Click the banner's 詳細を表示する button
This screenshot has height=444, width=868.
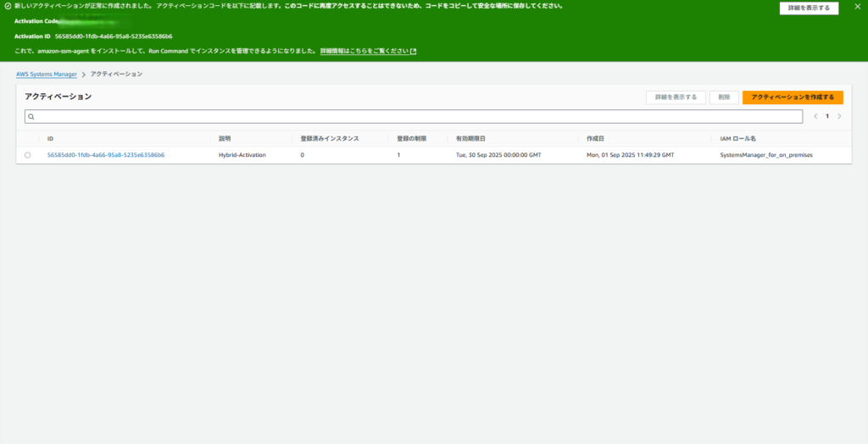(x=809, y=8)
